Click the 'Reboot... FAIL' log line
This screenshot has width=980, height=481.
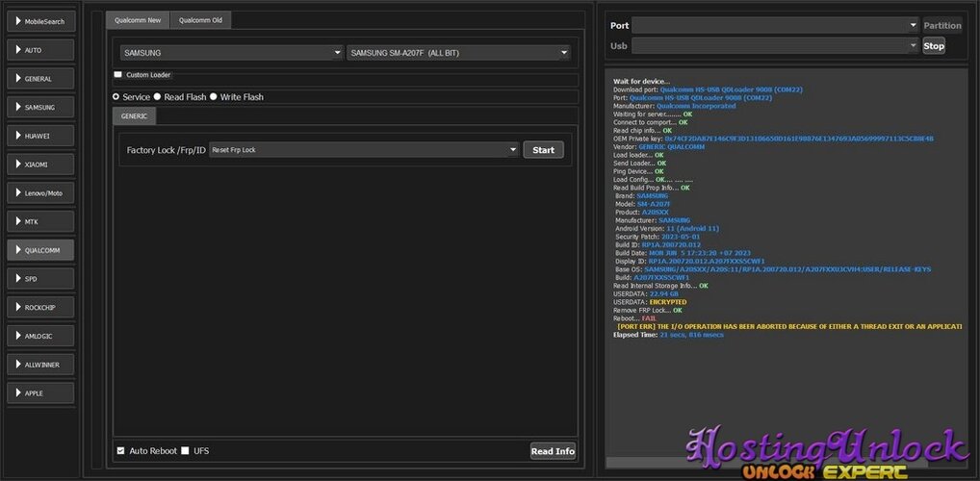coord(635,318)
